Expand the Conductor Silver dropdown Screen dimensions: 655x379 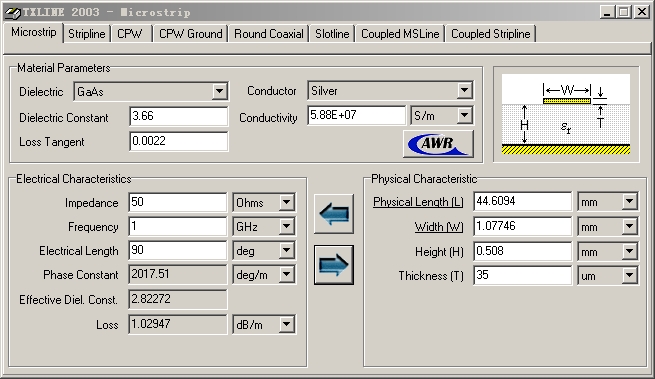pyautogui.click(x=464, y=90)
